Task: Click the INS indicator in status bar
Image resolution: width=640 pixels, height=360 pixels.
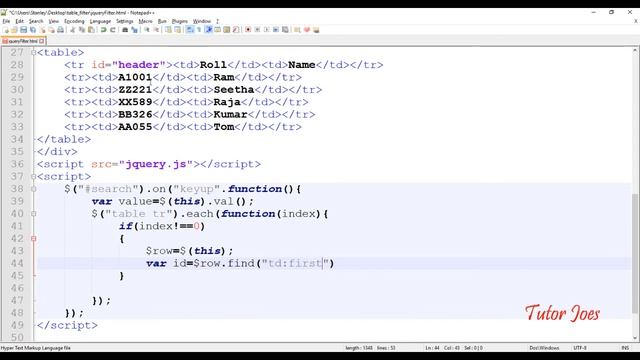Action: click(x=625, y=348)
